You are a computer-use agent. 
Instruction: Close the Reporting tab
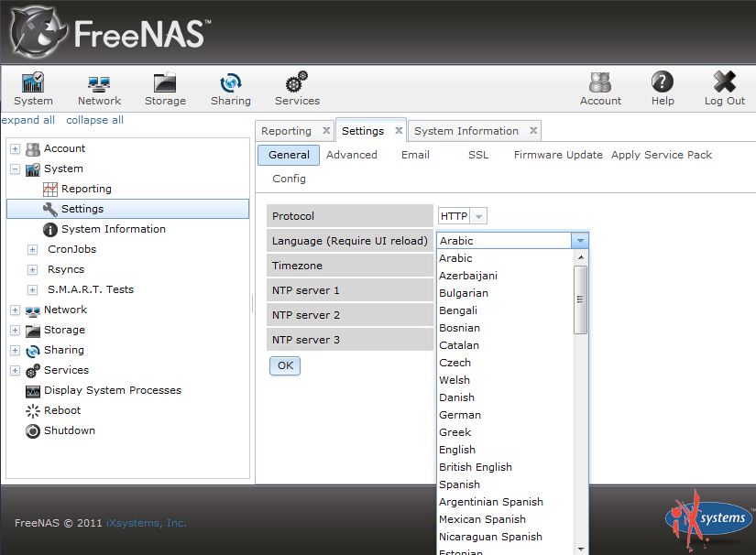point(326,131)
